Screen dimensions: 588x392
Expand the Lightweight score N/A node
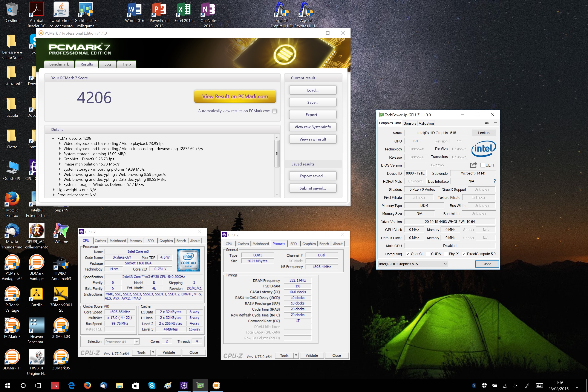pos(54,190)
